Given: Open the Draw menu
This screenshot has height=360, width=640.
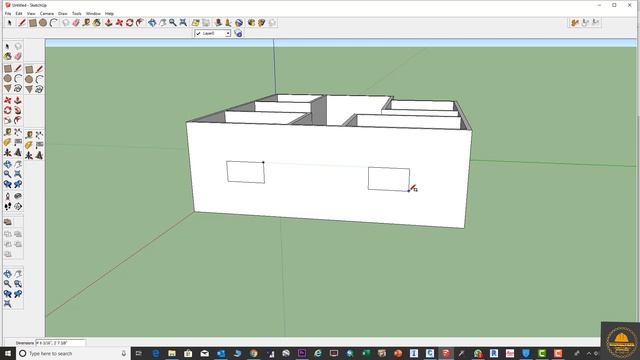Looking at the screenshot, I should [62, 13].
